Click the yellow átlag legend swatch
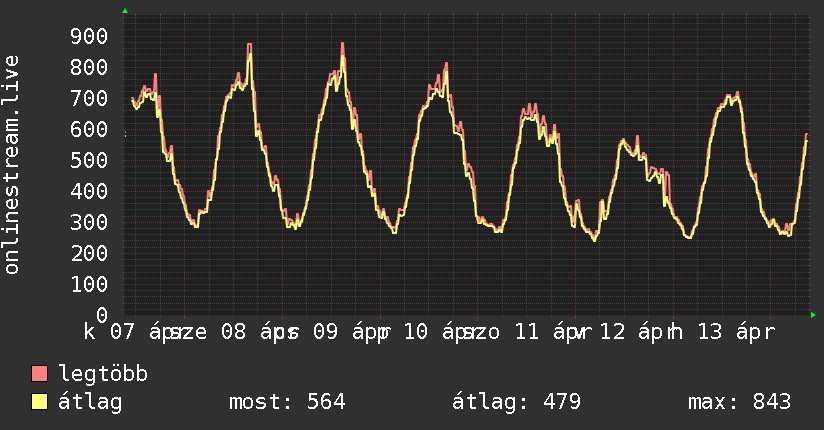Viewport: 824px width, 430px height. pyautogui.click(x=39, y=402)
